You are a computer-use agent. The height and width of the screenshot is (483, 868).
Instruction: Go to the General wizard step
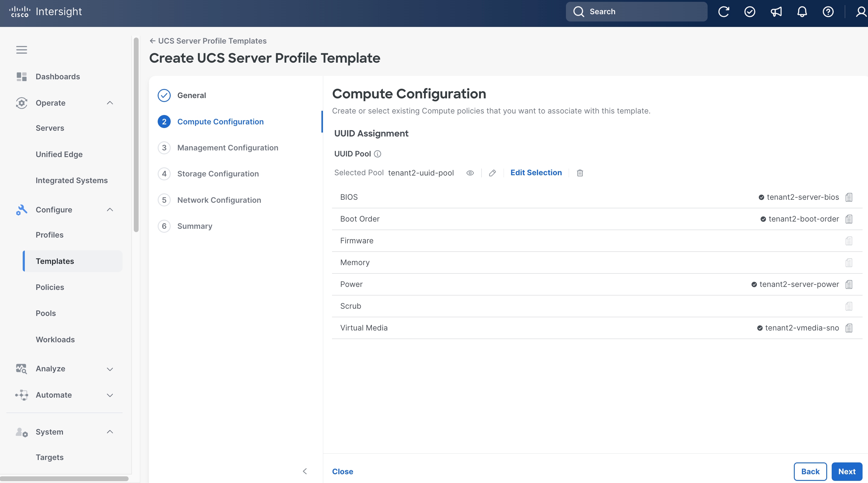[182, 95]
